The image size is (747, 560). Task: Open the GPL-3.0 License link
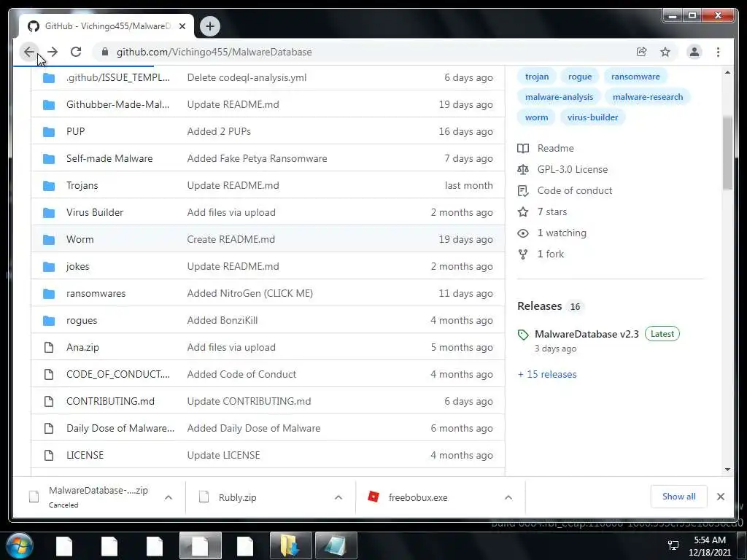pyautogui.click(x=562, y=169)
